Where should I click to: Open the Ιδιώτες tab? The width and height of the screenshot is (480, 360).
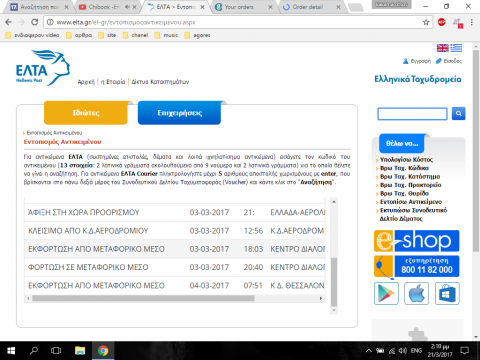coord(86,113)
